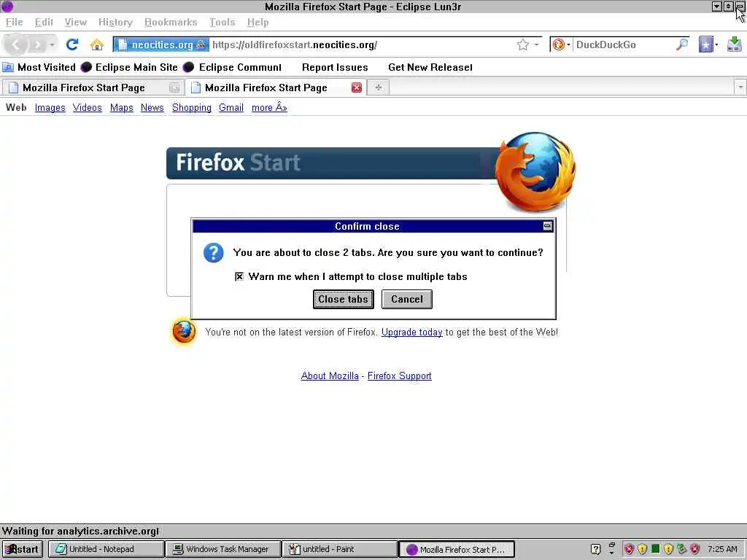The height and width of the screenshot is (560, 747).
Task: Click the large Firefox globe logo
Action: 535,171
